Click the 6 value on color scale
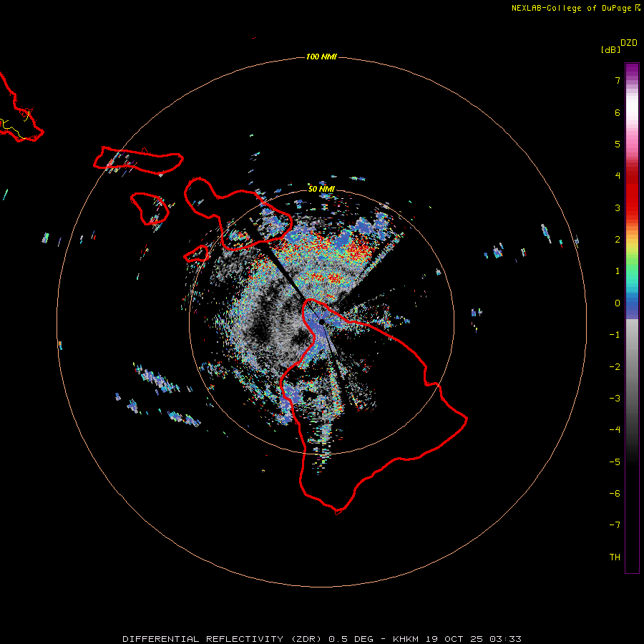 pos(618,112)
